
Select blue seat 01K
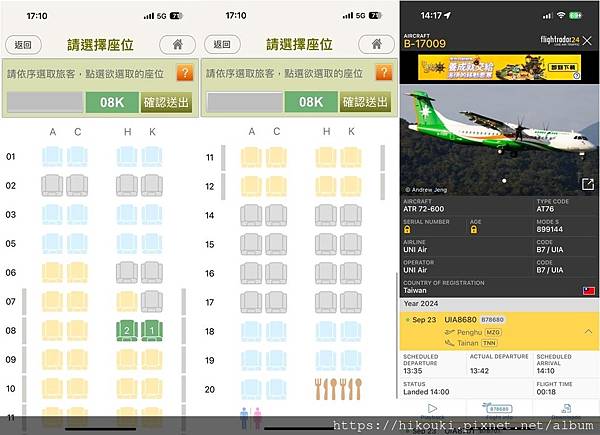152,156
